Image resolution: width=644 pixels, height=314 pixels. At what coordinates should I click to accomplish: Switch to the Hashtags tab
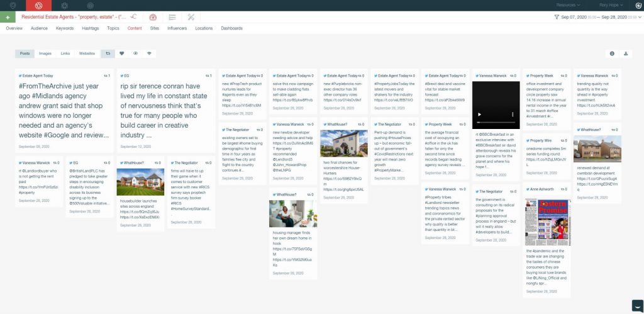tap(90, 28)
